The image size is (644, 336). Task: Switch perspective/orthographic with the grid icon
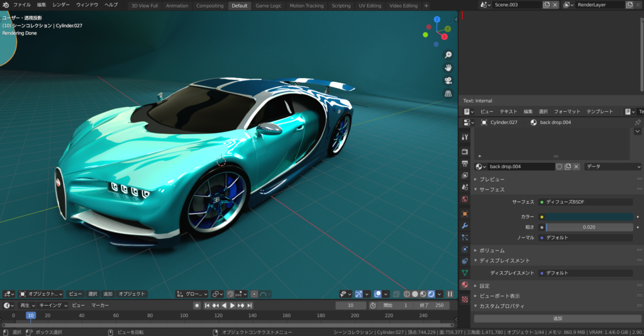(448, 93)
